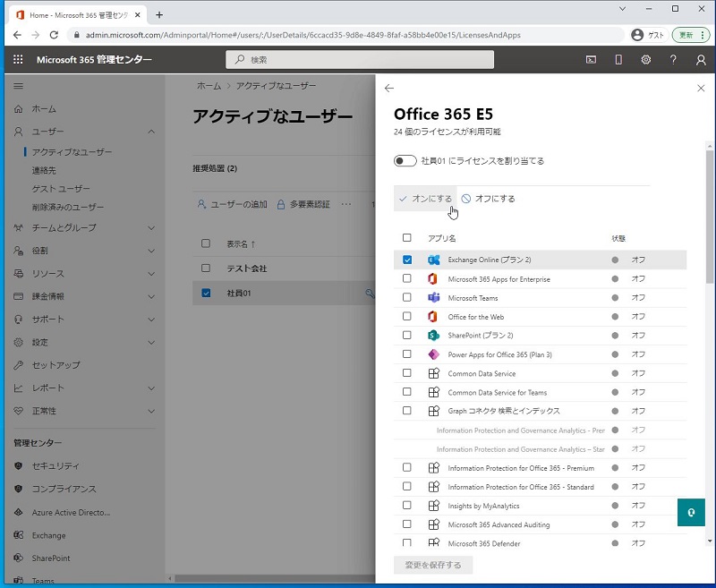Image resolution: width=716 pixels, height=588 pixels.
Task: Click the Exchange Online app icon
Action: [x=434, y=260]
